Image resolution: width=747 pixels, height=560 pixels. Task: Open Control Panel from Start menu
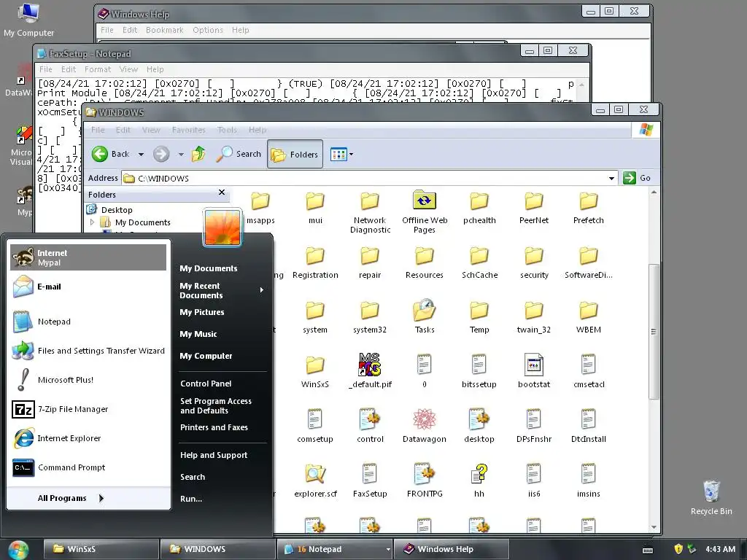206,384
